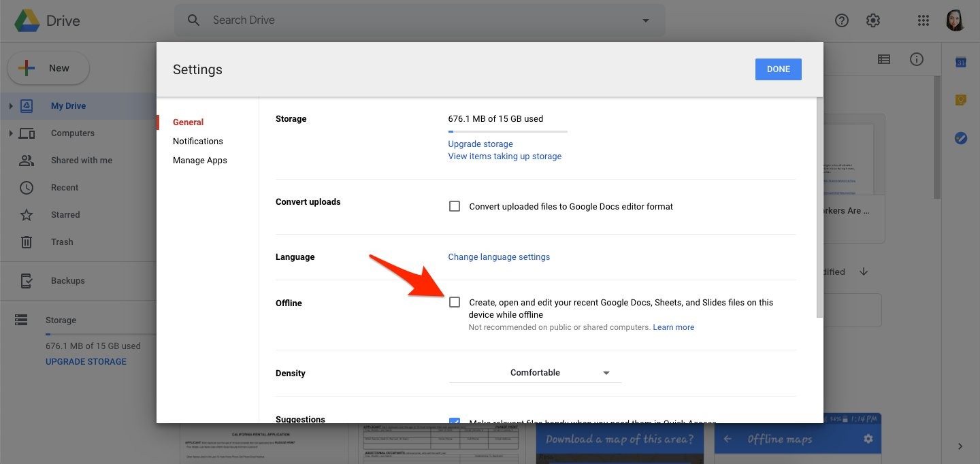Expand My Drive tree arrow

click(10, 106)
